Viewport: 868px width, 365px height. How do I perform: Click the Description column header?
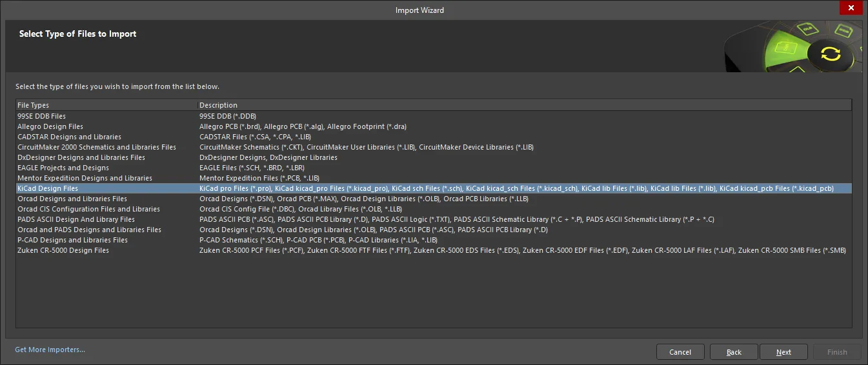coord(525,105)
